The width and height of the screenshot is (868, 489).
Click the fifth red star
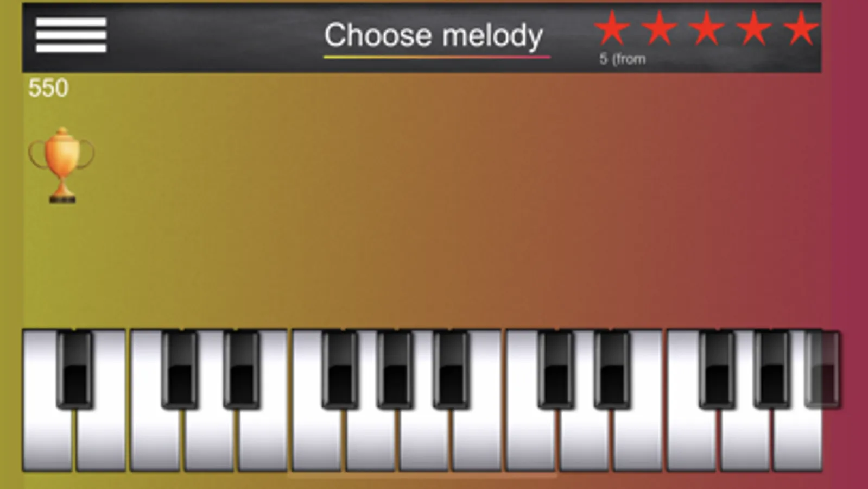(x=801, y=28)
